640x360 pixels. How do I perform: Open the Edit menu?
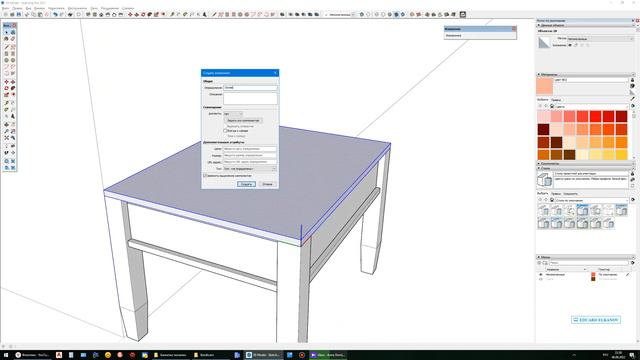pyautogui.click(x=17, y=8)
